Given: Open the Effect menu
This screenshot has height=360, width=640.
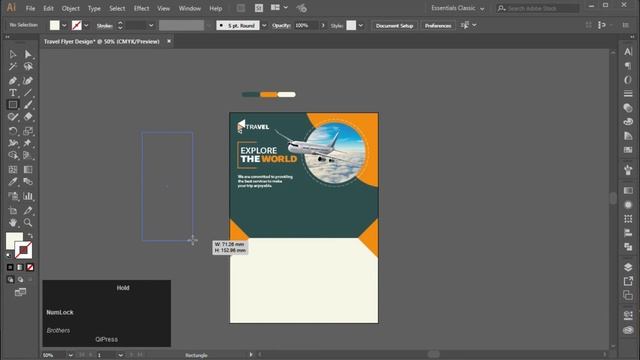Looking at the screenshot, I should pos(141,8).
